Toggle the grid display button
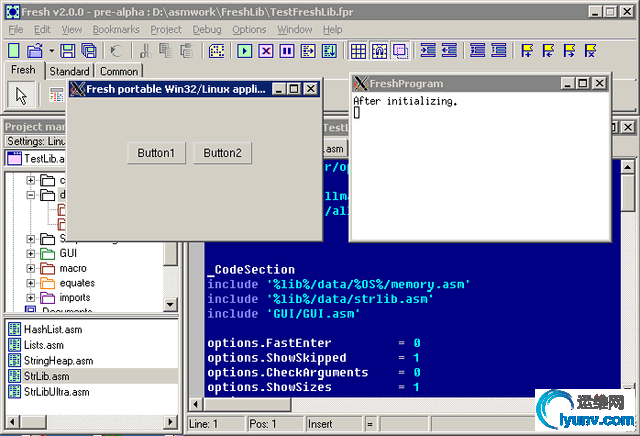640x436 pixels. (358, 51)
